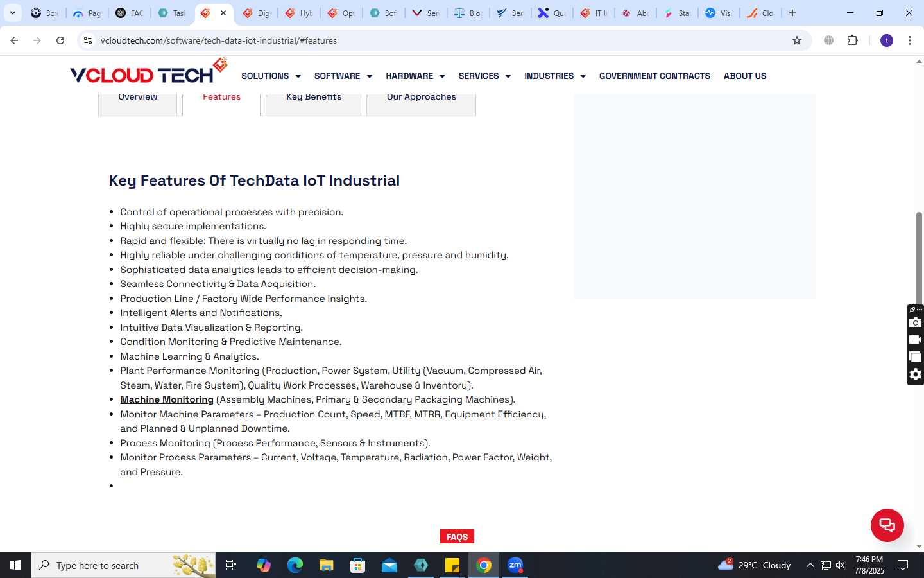Open Sticky Notes from the taskbar
This screenshot has width=924, height=578.
point(452,565)
